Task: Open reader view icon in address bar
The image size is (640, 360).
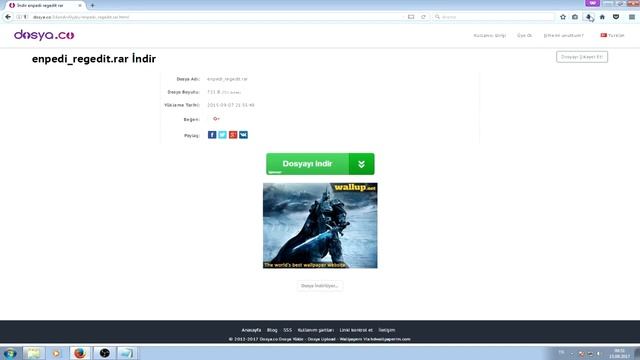Action: point(411,17)
